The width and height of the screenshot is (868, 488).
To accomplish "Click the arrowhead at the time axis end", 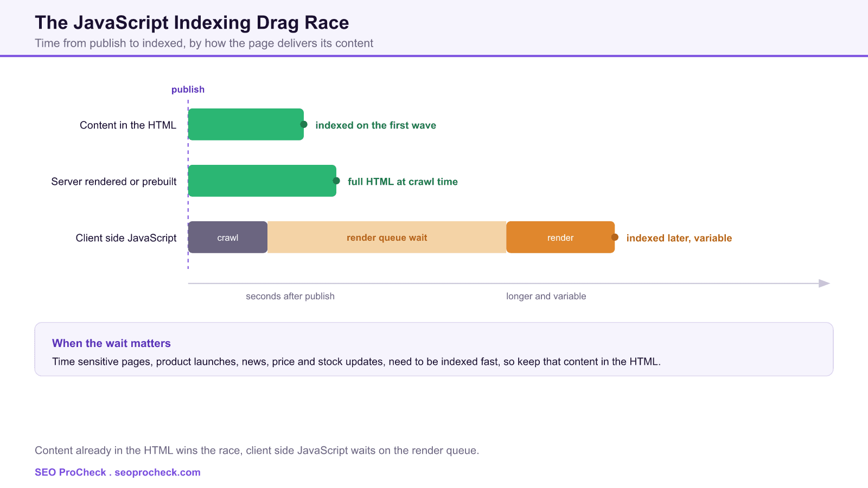I will [x=825, y=283].
